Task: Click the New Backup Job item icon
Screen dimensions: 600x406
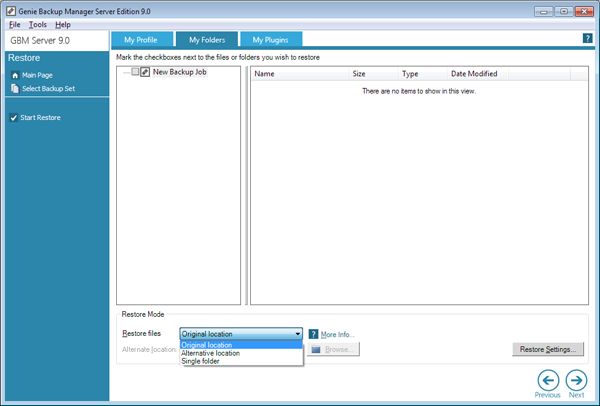Action: click(145, 72)
